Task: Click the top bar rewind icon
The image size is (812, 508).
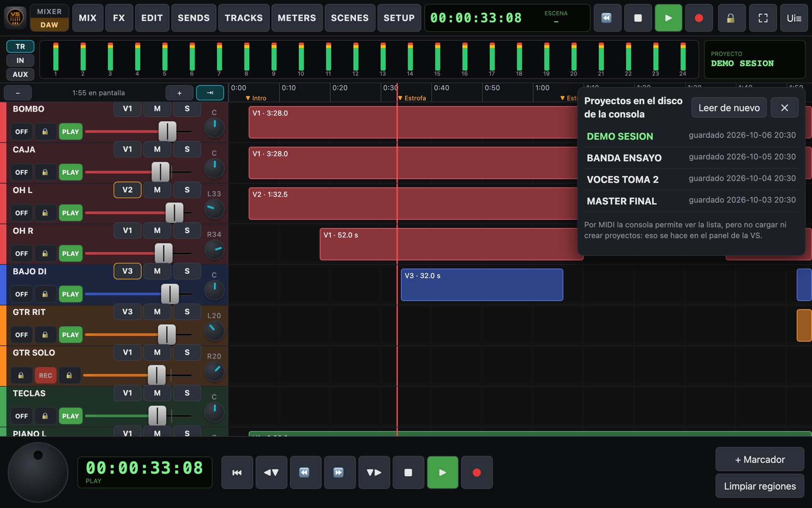Action: 607,18
